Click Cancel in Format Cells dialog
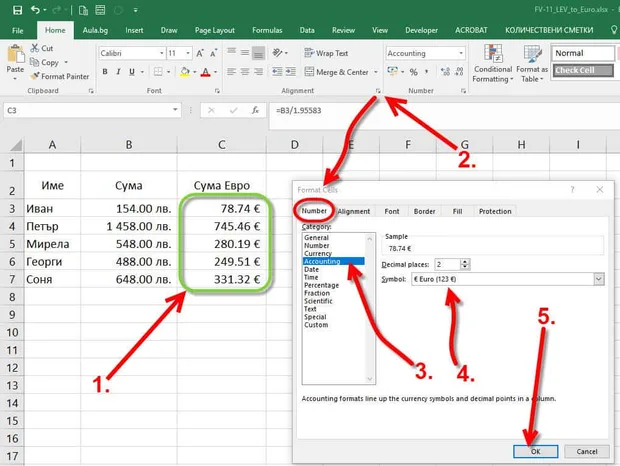The width and height of the screenshot is (620, 466). 587,451
